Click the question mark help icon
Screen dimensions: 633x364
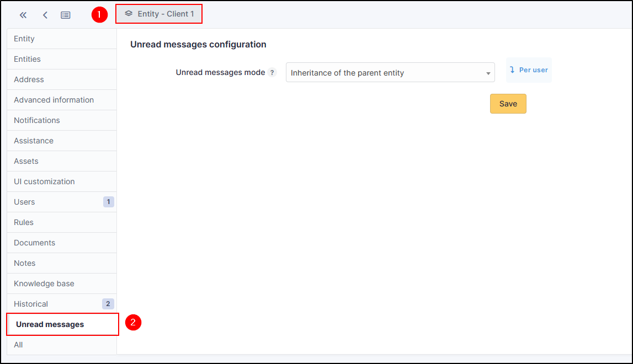(272, 73)
